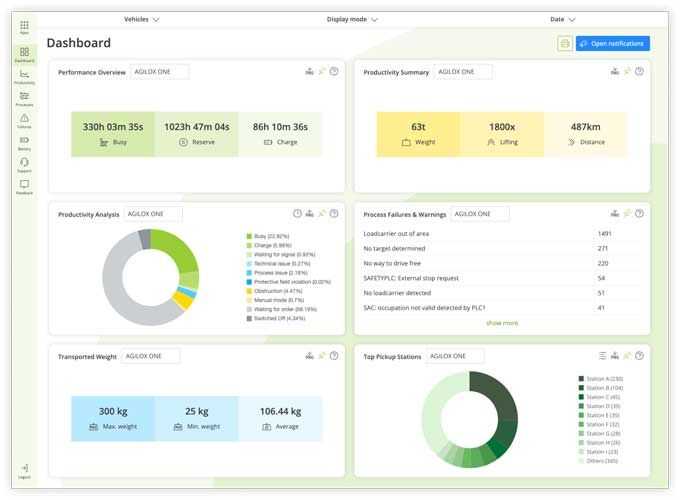This screenshot has width=680, height=500.
Task: Select the 330h 03m 35s Busy tile
Action: point(113,134)
